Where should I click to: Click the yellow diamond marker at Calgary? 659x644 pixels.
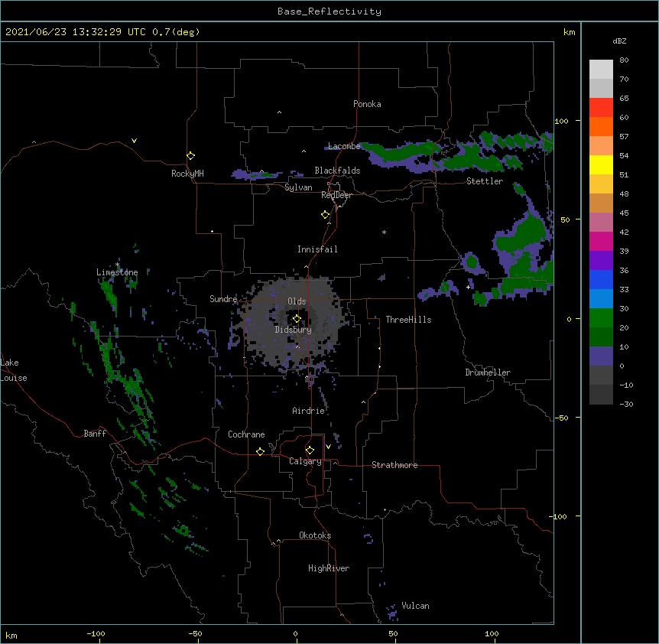(310, 450)
